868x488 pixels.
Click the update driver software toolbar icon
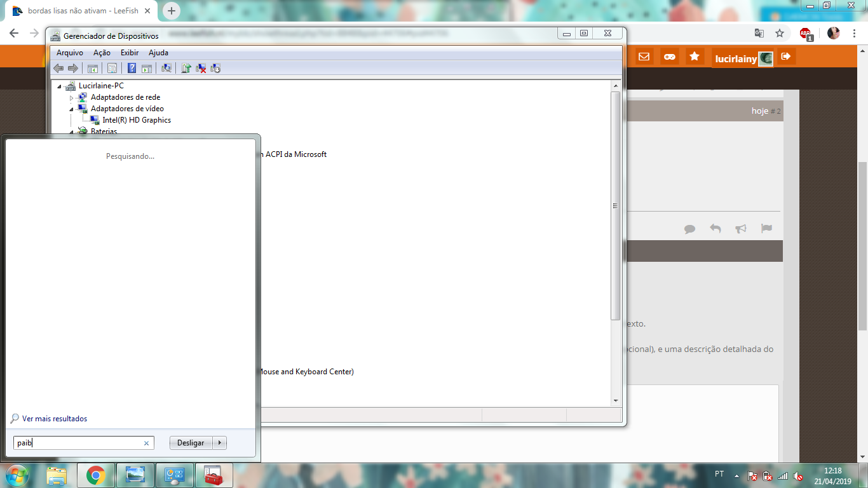coord(186,68)
